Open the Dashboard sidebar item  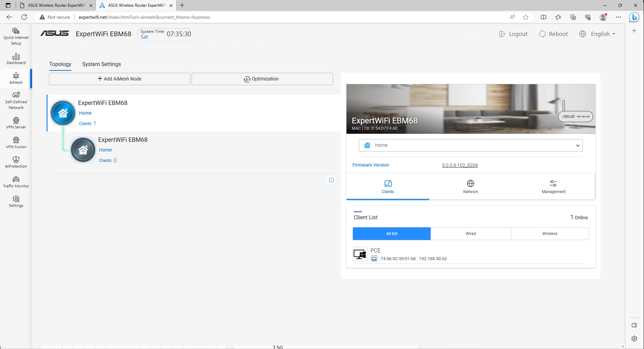tap(16, 59)
